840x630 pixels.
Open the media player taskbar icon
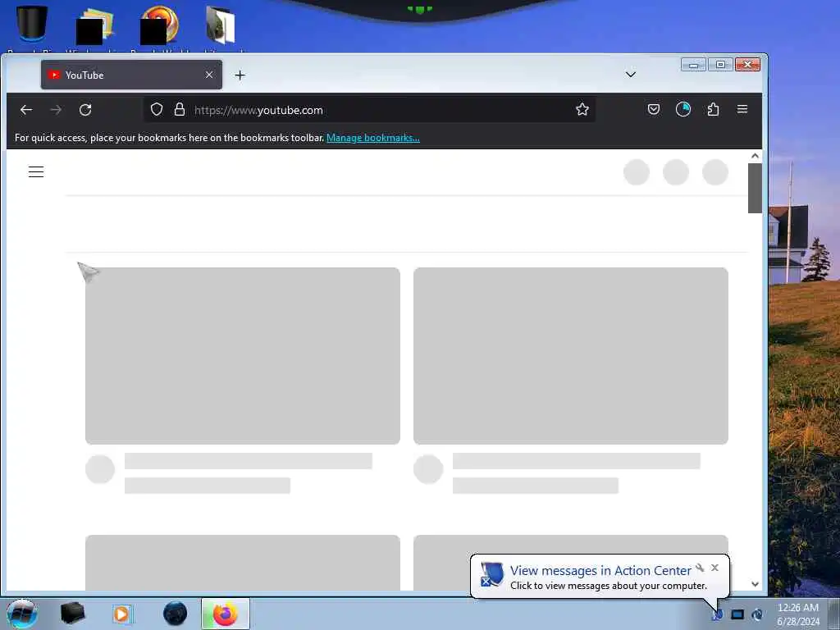[x=122, y=614]
